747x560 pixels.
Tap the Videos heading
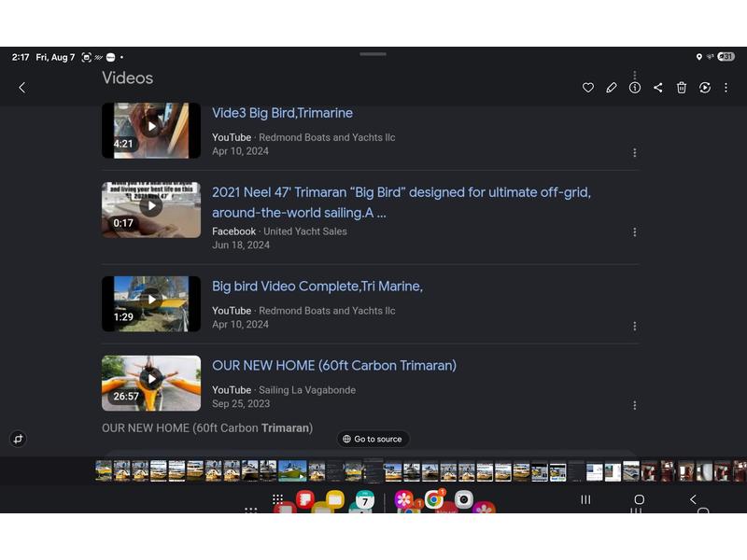(x=128, y=78)
